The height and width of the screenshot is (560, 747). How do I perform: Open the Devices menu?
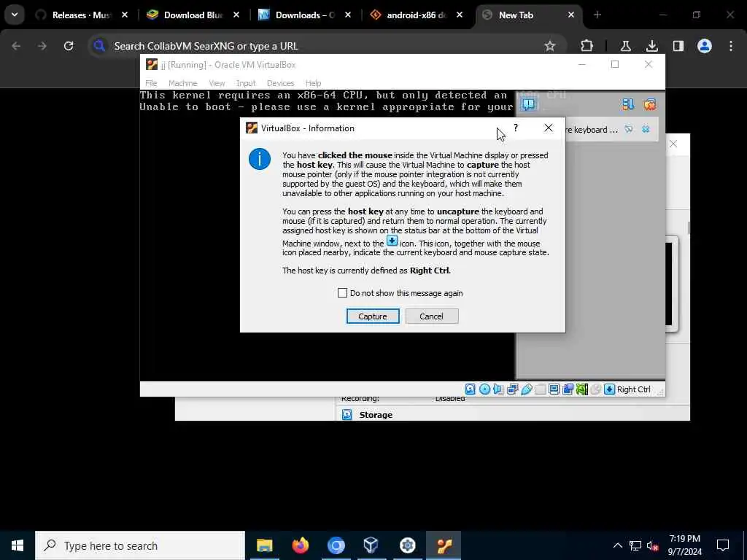click(281, 83)
